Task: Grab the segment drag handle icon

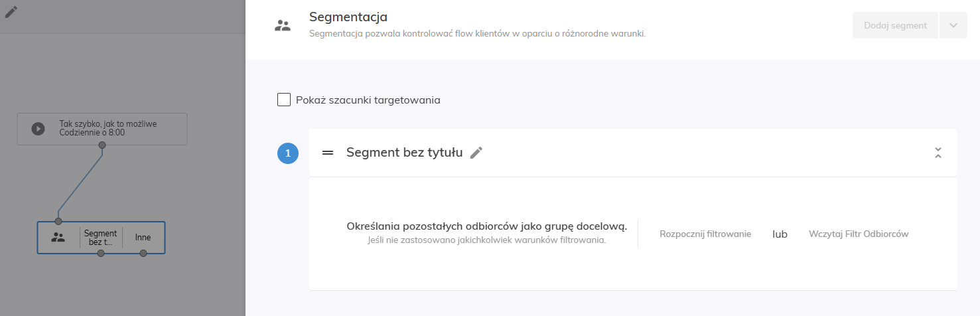Action: tap(327, 153)
